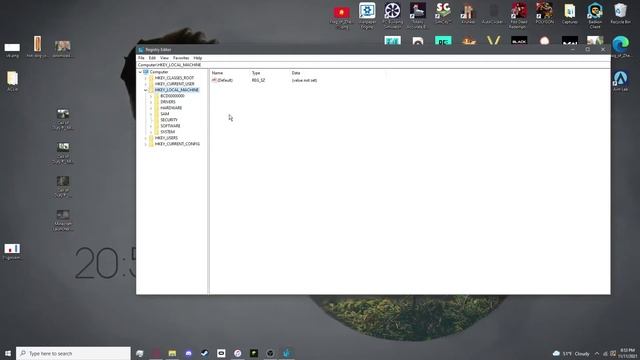Click the Windows Start button
Screen dimensions: 640x360
(8, 353)
